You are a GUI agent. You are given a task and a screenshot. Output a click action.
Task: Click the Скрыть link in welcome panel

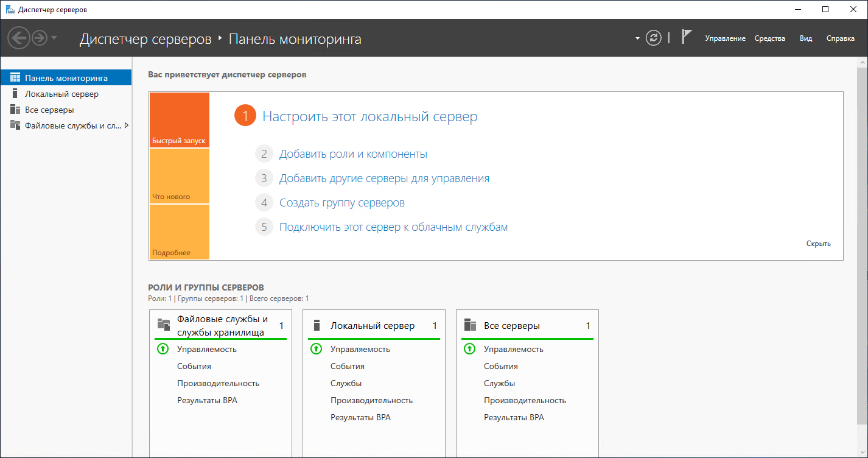819,244
